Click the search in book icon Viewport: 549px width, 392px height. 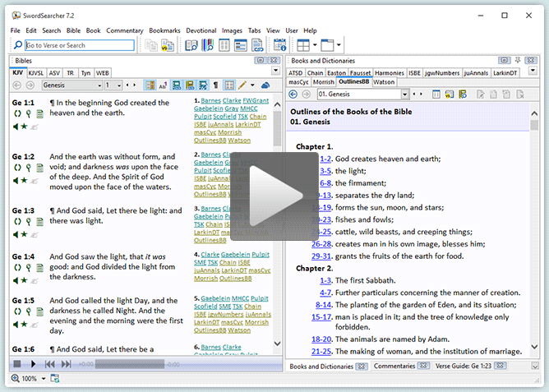tap(463, 95)
